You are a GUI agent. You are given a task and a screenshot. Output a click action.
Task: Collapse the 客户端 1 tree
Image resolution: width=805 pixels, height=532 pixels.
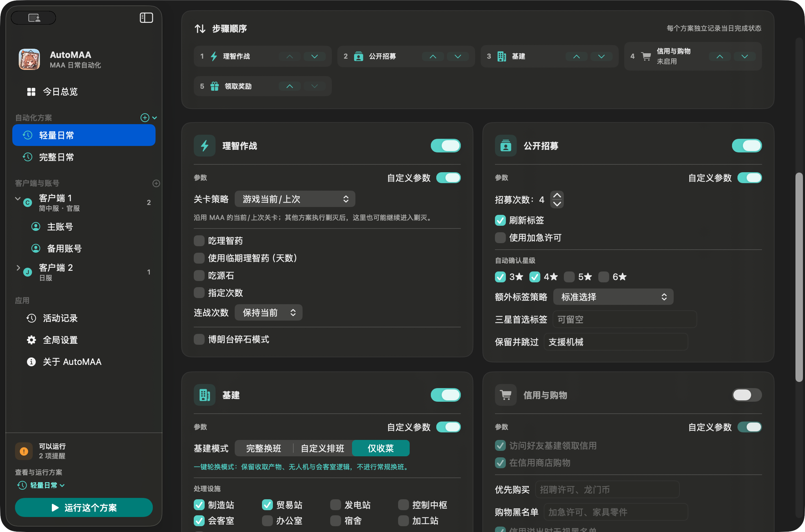18,198
